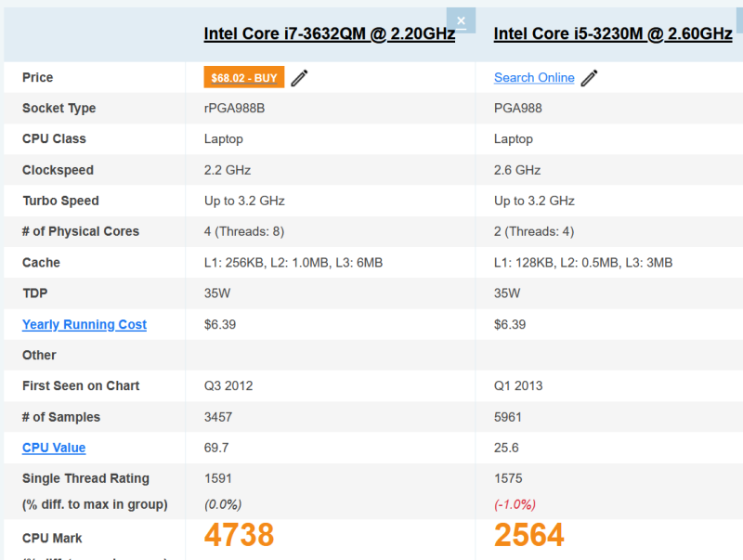
Task: Click the CPU Mark row label
Action: pyautogui.click(x=52, y=539)
